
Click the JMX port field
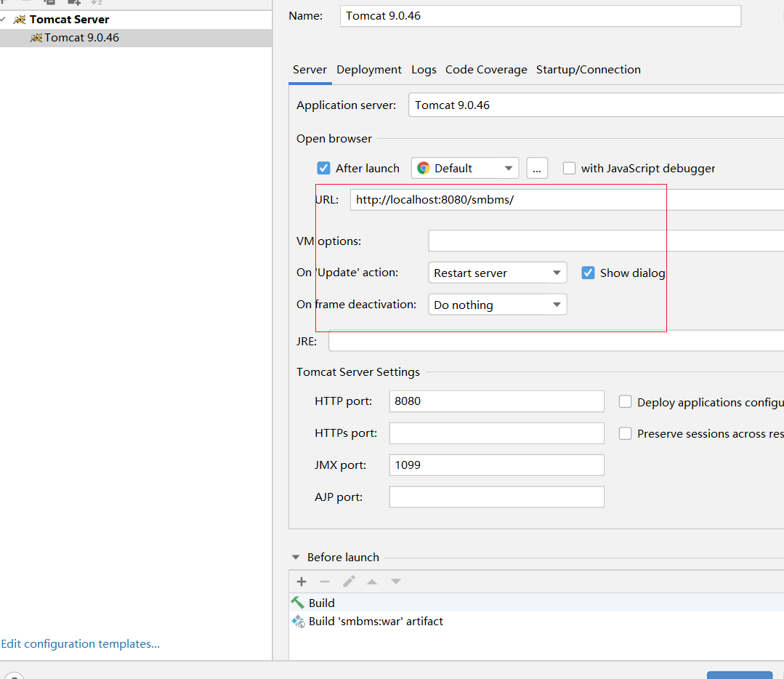[x=496, y=465]
